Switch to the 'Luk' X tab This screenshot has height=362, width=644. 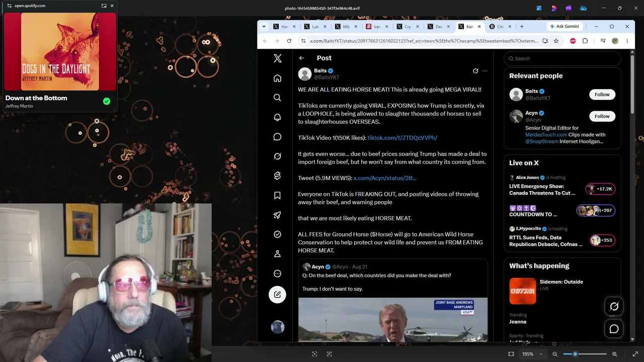click(x=315, y=27)
